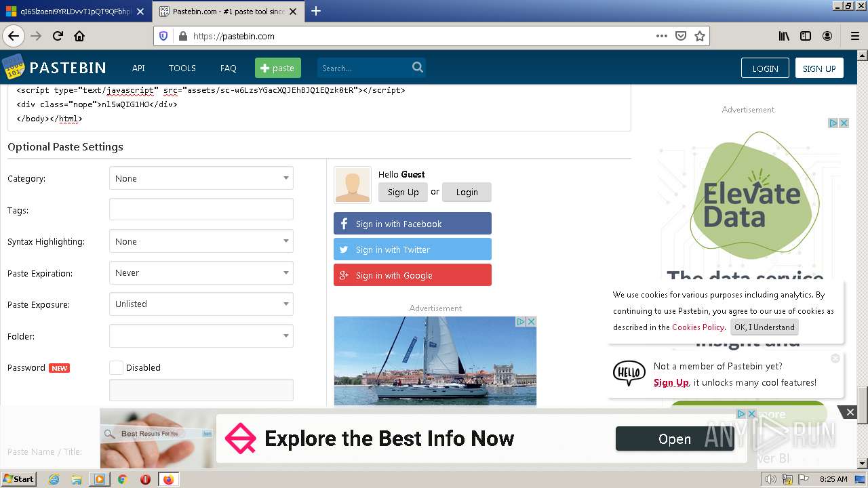Accept cookies with OK, I Understand
The width and height of the screenshot is (868, 488).
click(x=764, y=327)
